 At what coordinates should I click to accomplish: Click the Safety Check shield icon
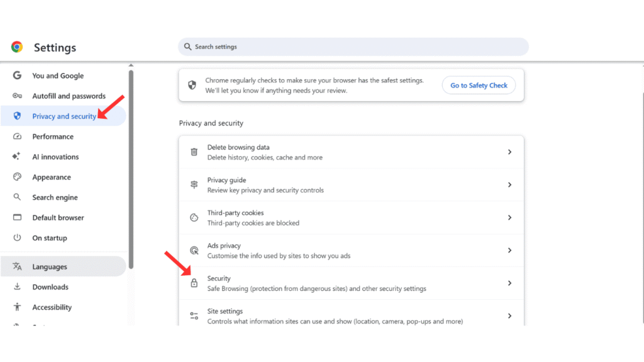click(x=191, y=84)
